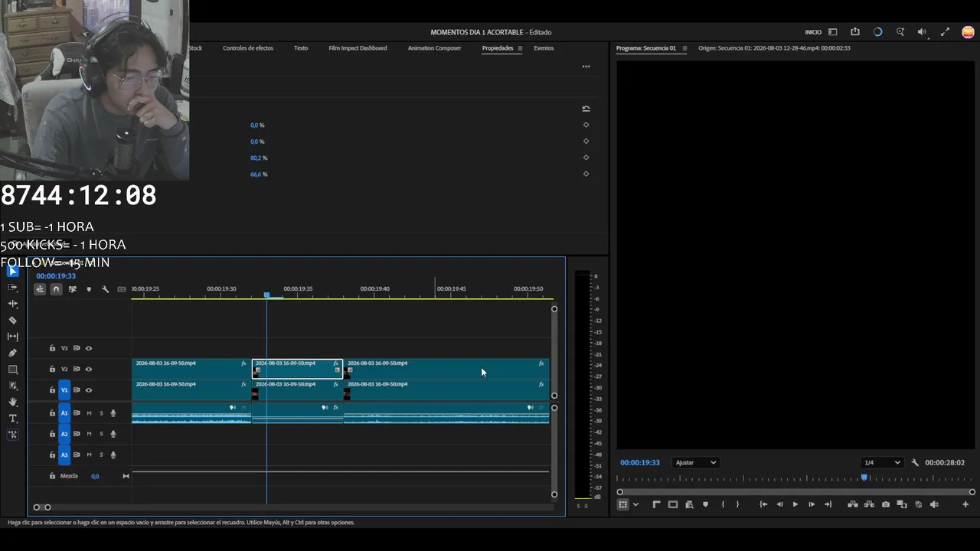Step back one frame in program monitor
This screenshot has height=551, width=980.
click(779, 504)
